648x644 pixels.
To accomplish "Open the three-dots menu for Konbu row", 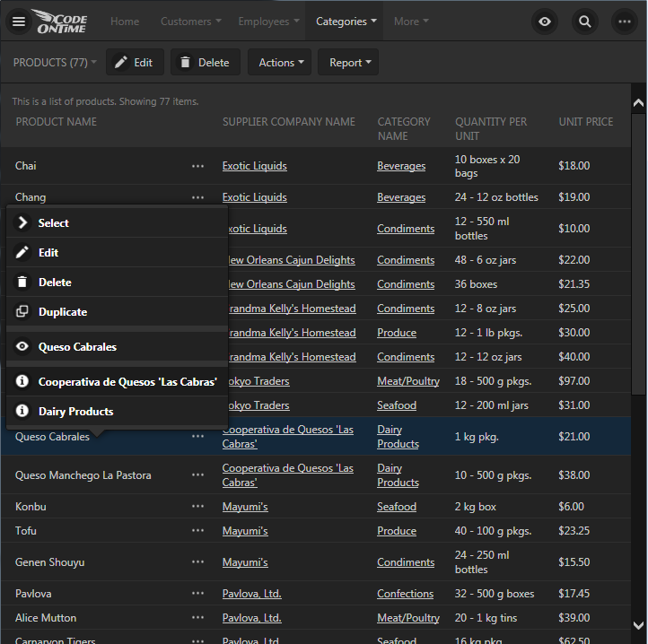I will point(198,507).
